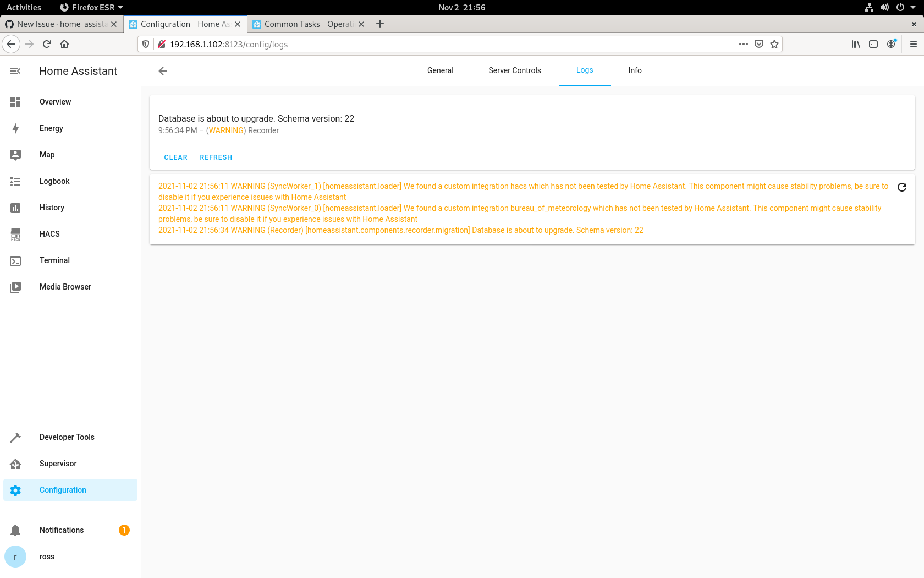Launch the Terminal panel icon
The height and width of the screenshot is (578, 924).
(x=15, y=260)
